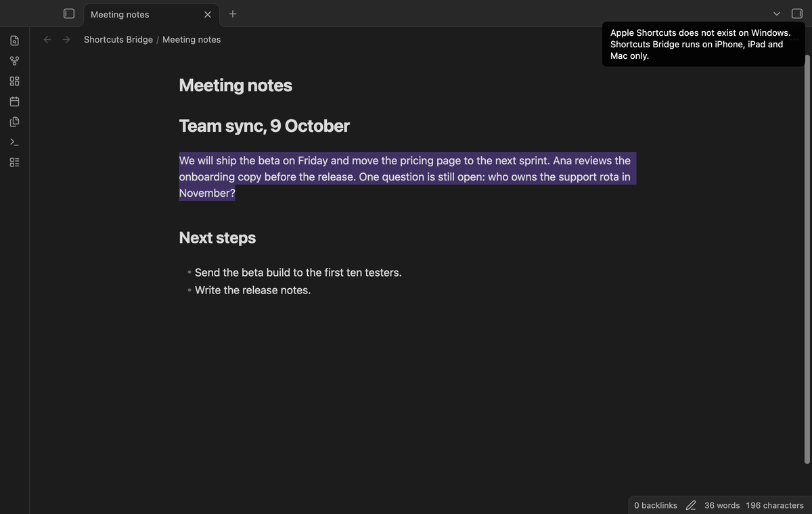Click the selected paragraph about beta shipping

point(407,177)
